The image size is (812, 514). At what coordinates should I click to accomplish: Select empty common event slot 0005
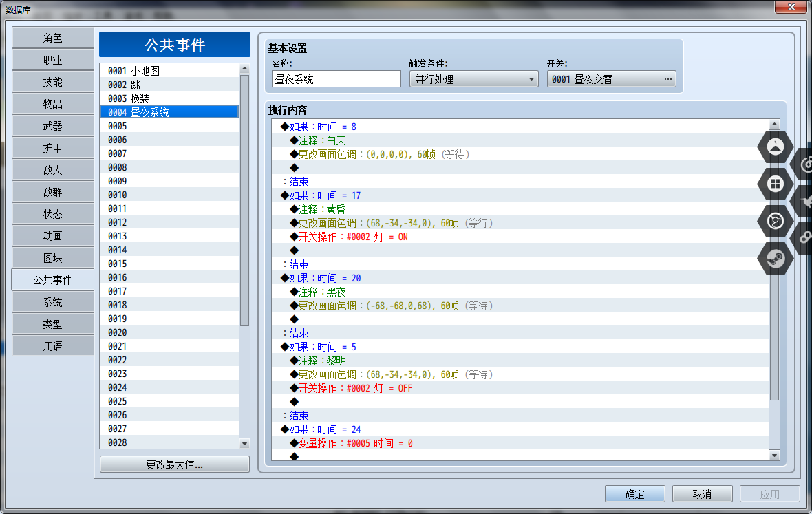(169, 126)
